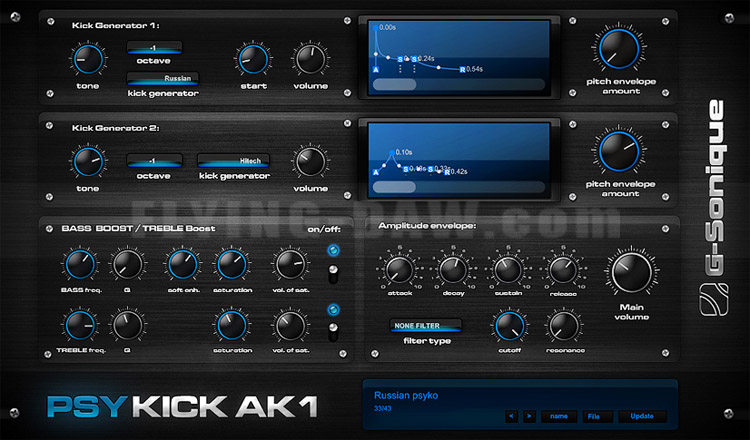Click the treble boost blue LED indicator
The width and height of the screenshot is (750, 440).
point(333,310)
